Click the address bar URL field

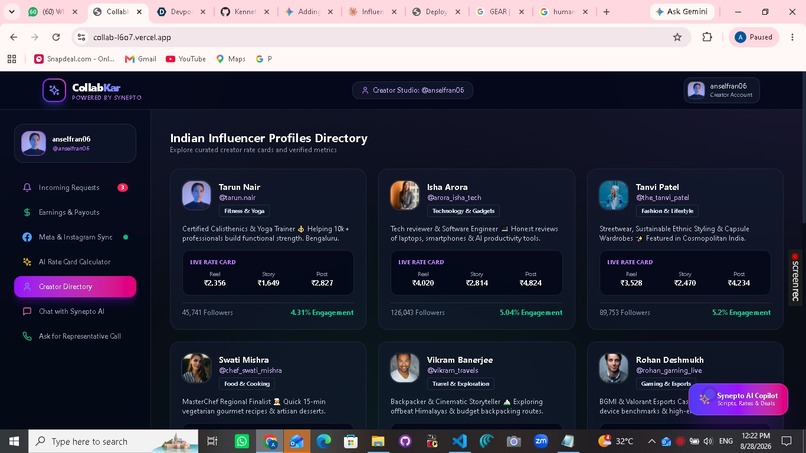(380, 37)
